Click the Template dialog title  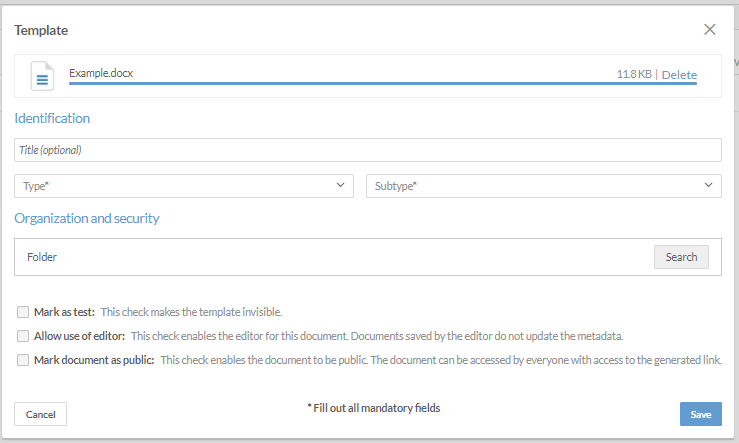point(41,30)
